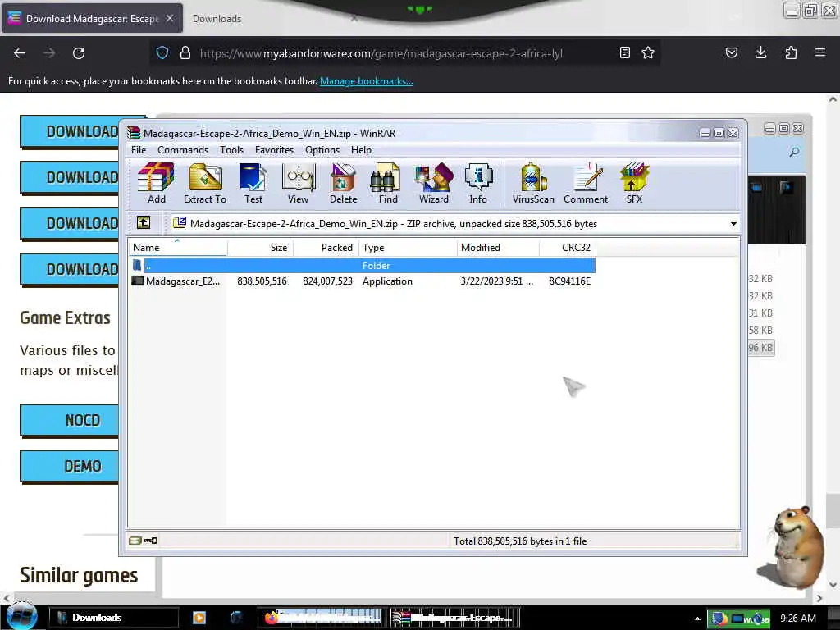Close the Download Madagascar tab

(x=169, y=18)
